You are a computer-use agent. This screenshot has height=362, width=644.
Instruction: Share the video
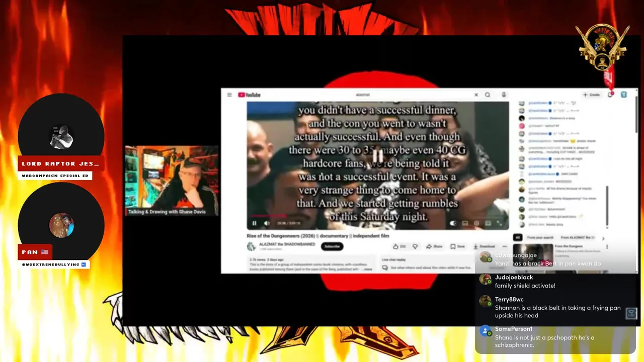(x=434, y=246)
